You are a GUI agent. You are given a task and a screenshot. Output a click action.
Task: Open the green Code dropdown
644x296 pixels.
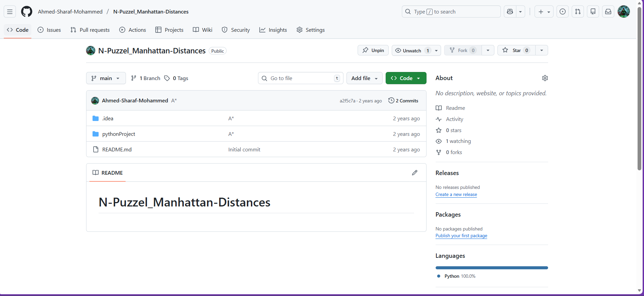click(x=406, y=78)
